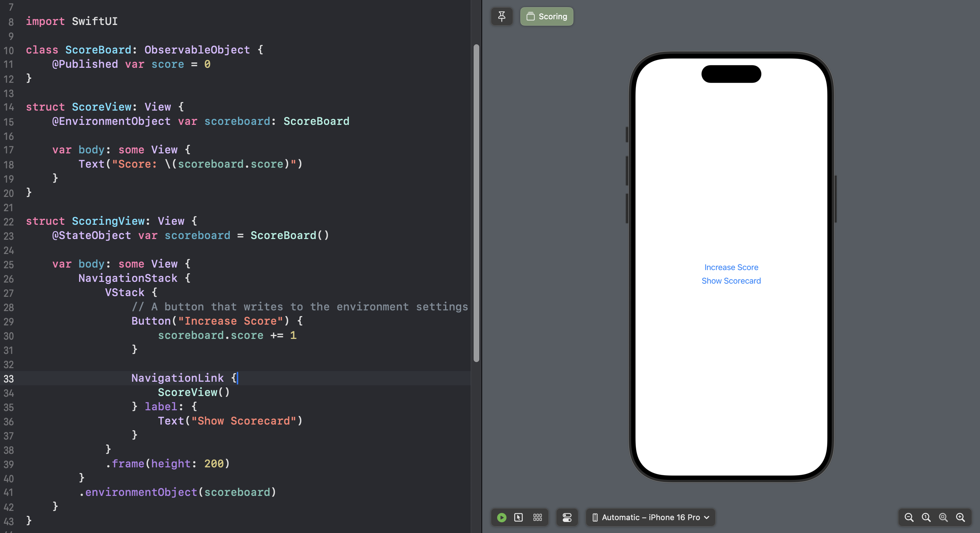
Task: Select the word NavigationStack in the code
Action: tap(128, 278)
